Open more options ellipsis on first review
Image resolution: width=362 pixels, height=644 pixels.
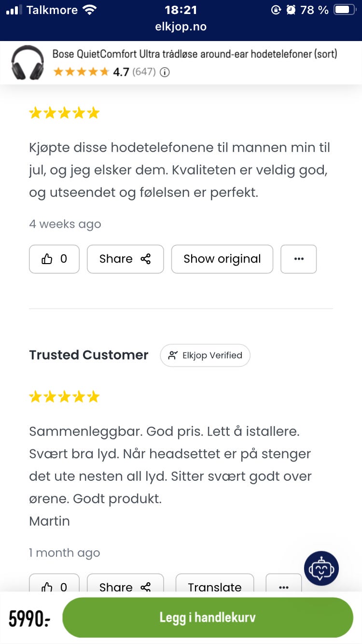[x=298, y=259]
